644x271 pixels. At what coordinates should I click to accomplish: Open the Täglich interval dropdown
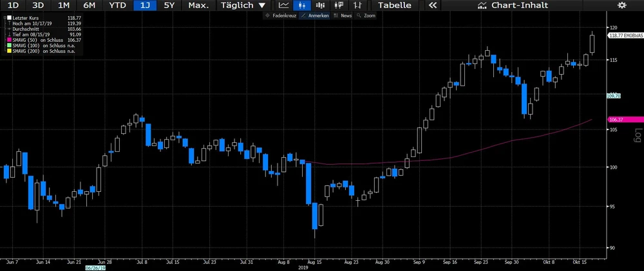pyautogui.click(x=242, y=5)
